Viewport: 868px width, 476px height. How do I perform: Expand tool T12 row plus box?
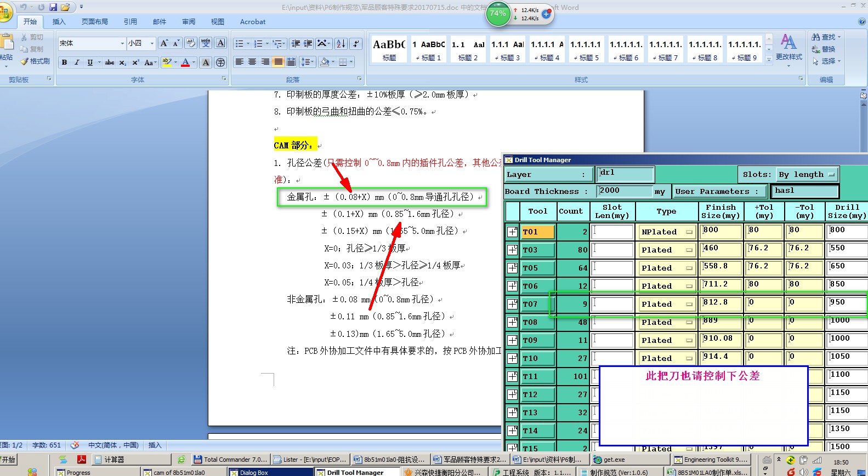512,394
